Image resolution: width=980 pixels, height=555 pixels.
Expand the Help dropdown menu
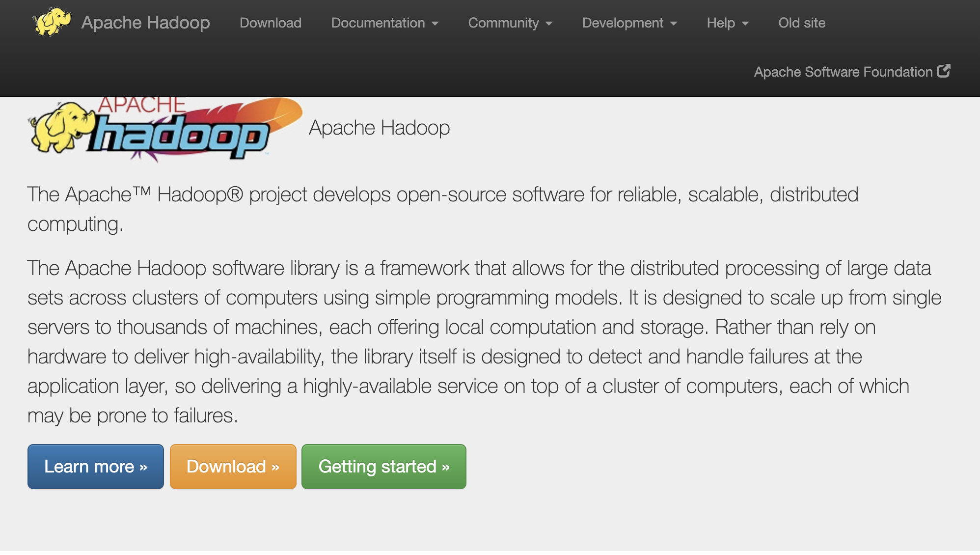point(728,23)
